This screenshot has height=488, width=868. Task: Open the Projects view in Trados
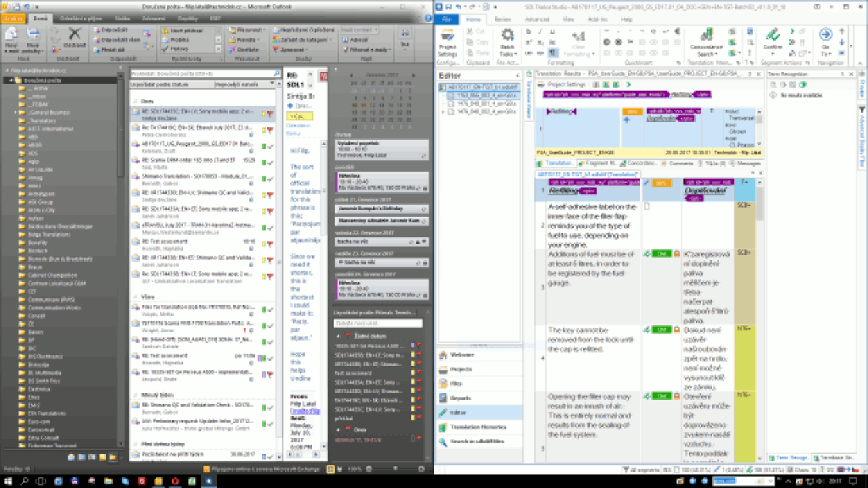tap(478, 369)
